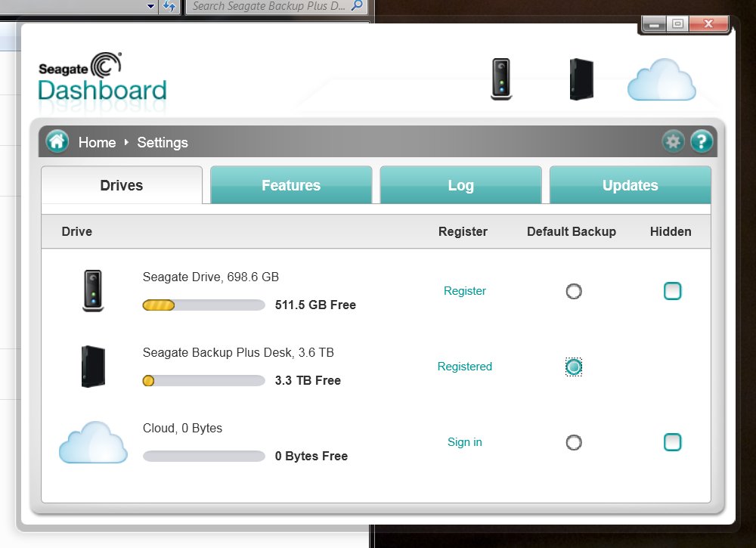Select the Cloud icon in header

click(661, 80)
